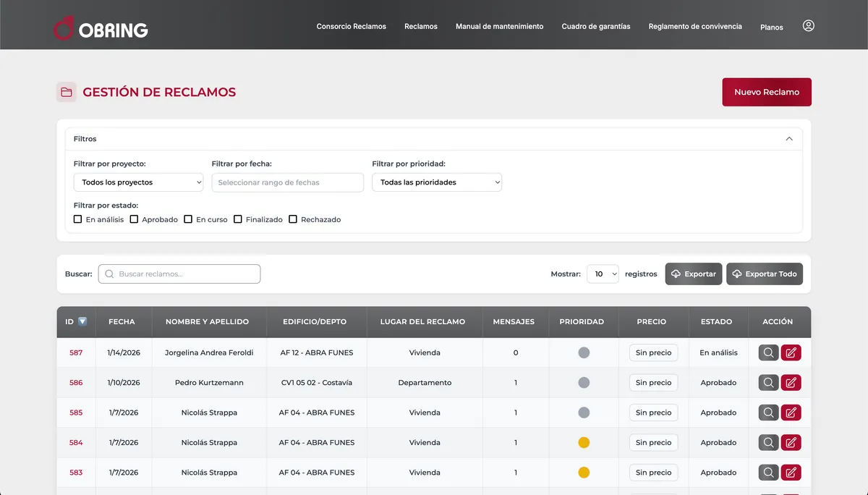The height and width of the screenshot is (495, 868).
Task: Go to Cuadro de garantías menu
Action: click(x=596, y=26)
